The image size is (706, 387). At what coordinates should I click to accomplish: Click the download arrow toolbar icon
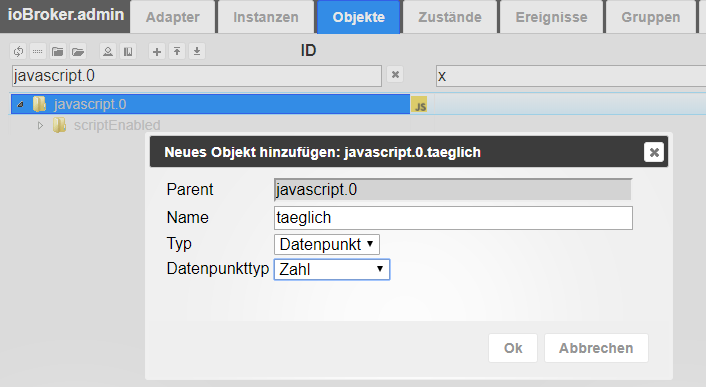(197, 51)
